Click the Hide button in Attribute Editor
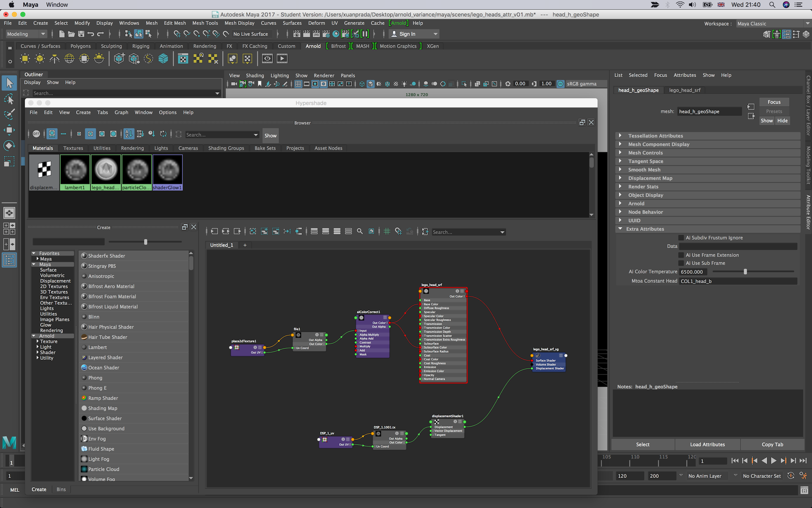The height and width of the screenshot is (508, 812). click(x=782, y=121)
